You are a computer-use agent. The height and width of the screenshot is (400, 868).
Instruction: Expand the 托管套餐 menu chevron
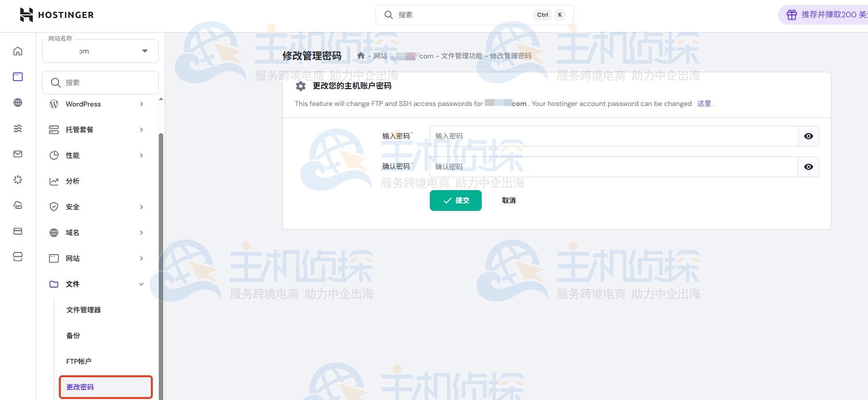click(x=141, y=130)
